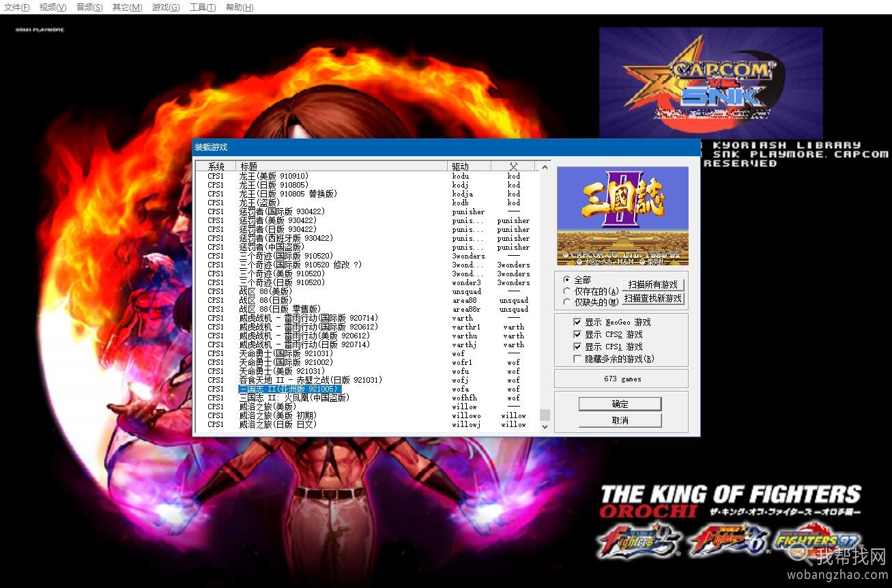
Task: Select 天命勇士(国际版 921031) row
Action: pyautogui.click(x=367, y=353)
